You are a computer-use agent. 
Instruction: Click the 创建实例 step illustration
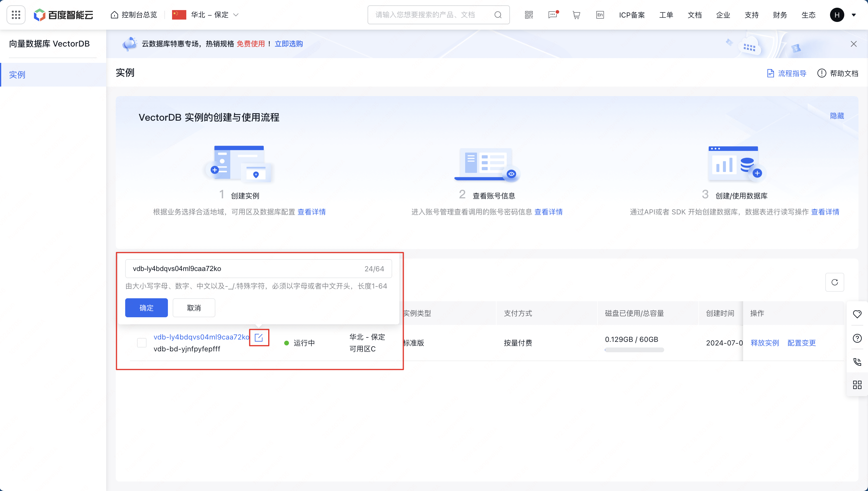(239, 165)
